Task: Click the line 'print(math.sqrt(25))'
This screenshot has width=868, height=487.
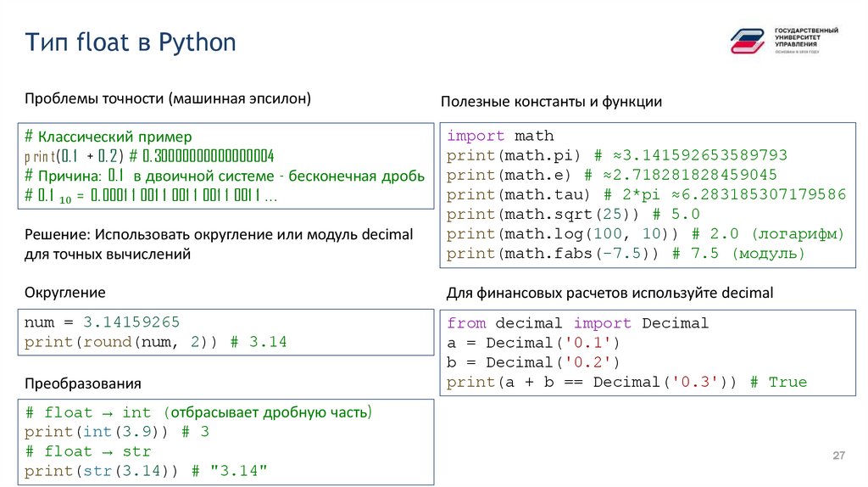Action: (574, 214)
